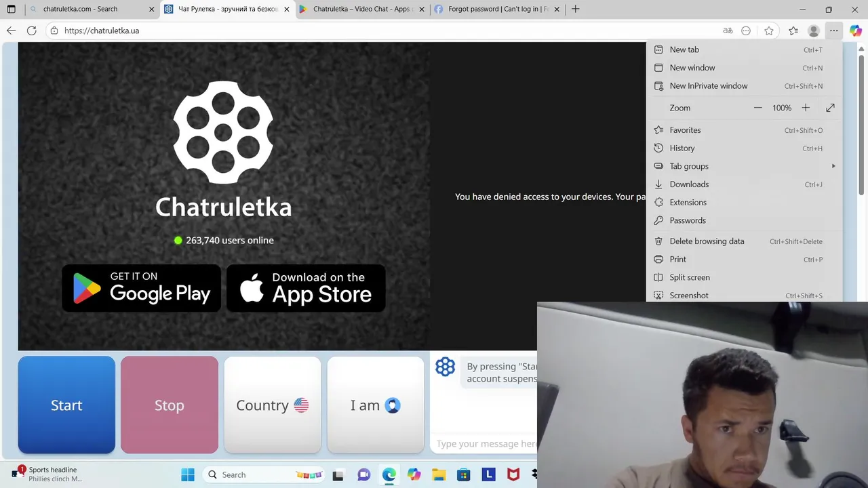Open McAfee from taskbar
The height and width of the screenshot is (488, 868).
[x=513, y=474]
